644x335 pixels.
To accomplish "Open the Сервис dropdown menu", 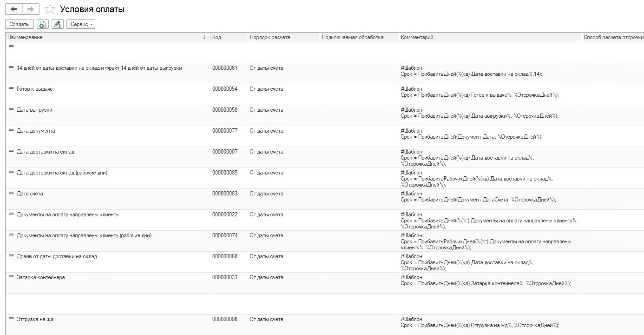I will pyautogui.click(x=81, y=24).
